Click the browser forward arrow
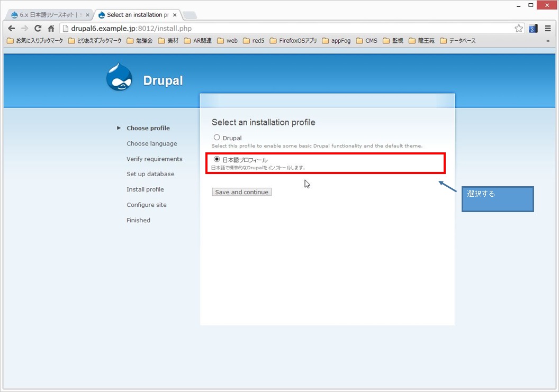Screen dimensions: 559x392 pos(24,29)
